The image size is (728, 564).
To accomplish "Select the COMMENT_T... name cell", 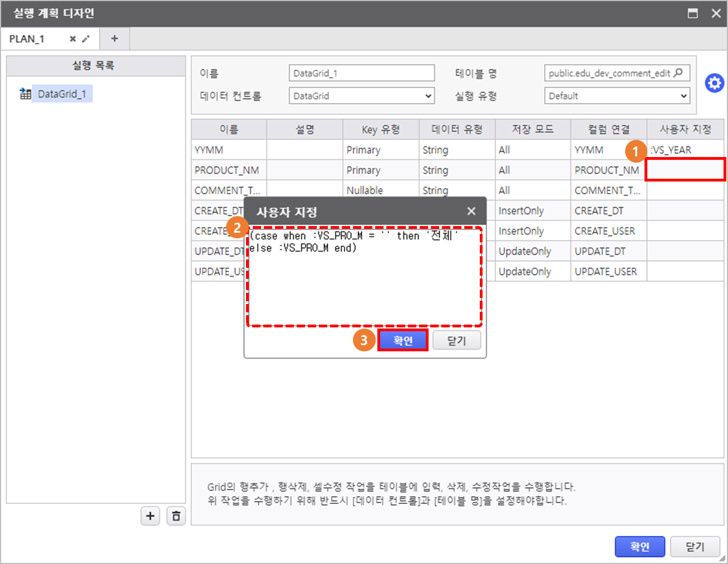I will click(x=229, y=190).
